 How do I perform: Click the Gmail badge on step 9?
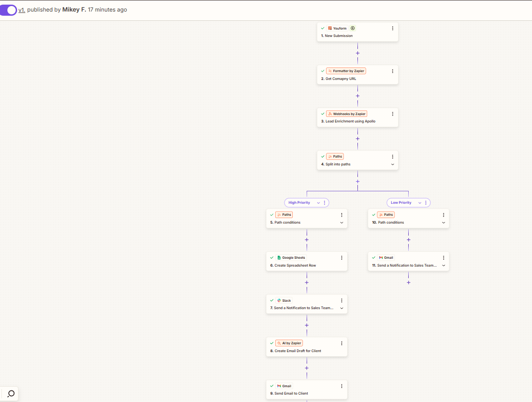tap(284, 386)
